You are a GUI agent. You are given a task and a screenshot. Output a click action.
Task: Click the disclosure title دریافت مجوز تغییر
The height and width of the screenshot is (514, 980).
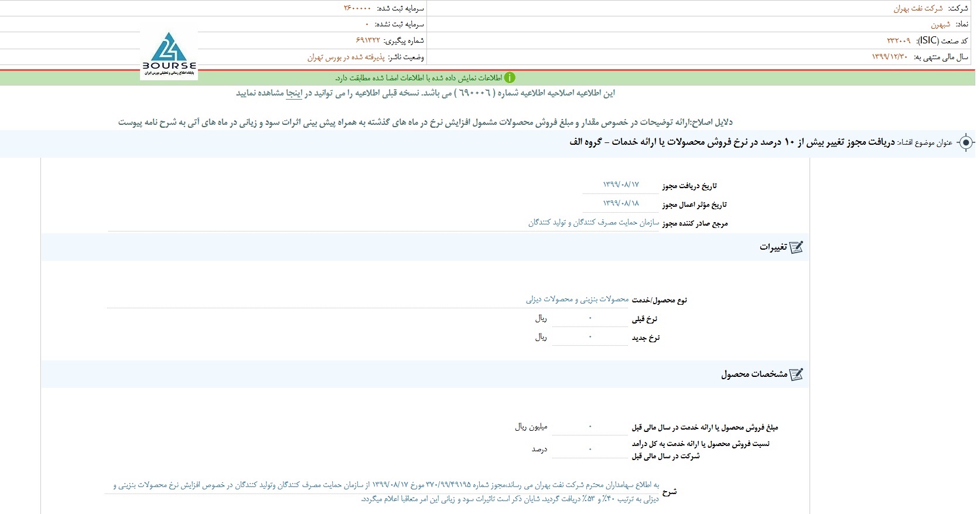732,142
